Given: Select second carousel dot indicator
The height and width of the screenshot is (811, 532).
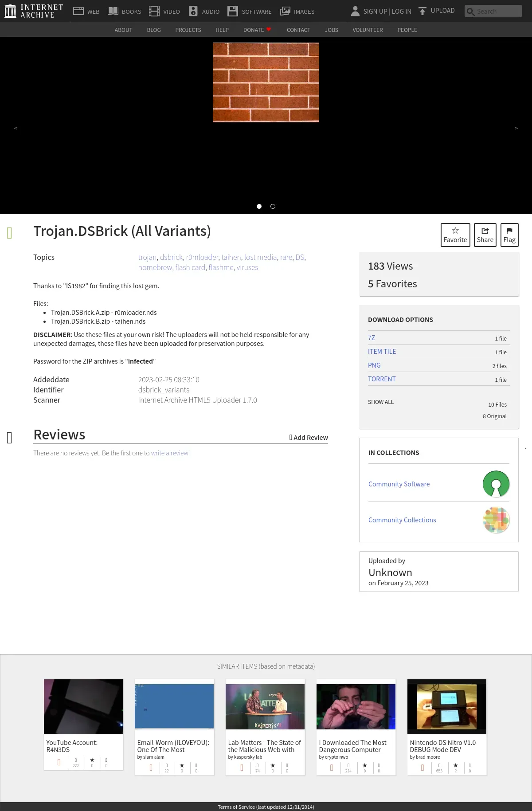Looking at the screenshot, I should (273, 206).
